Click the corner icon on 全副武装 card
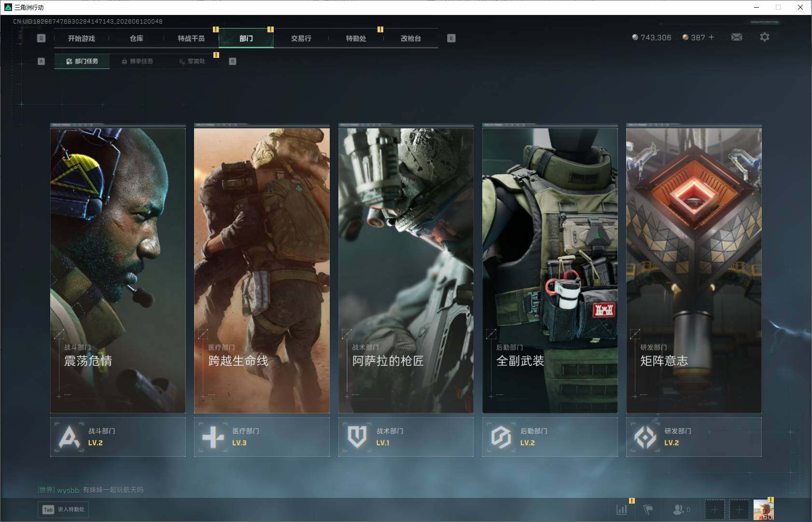The height and width of the screenshot is (522, 812). [491, 333]
